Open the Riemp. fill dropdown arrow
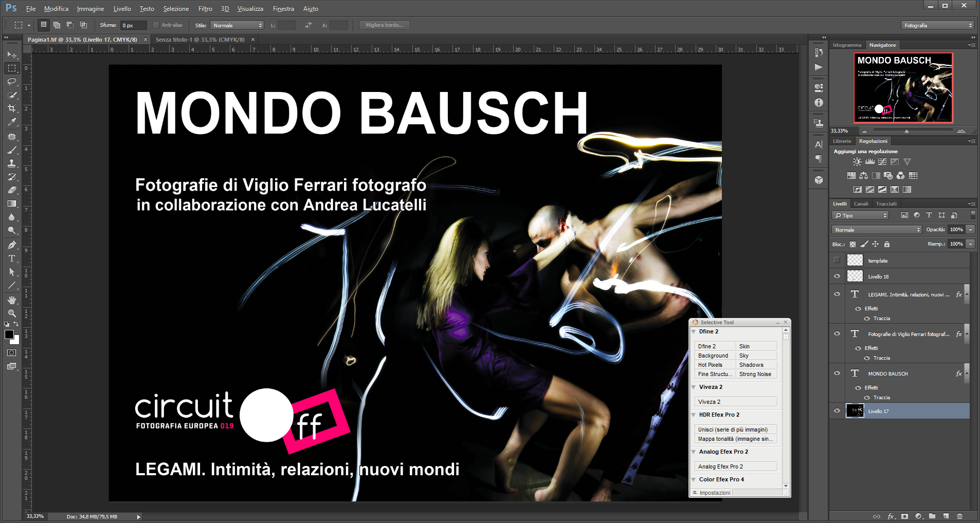The height and width of the screenshot is (523, 980). 970,244
